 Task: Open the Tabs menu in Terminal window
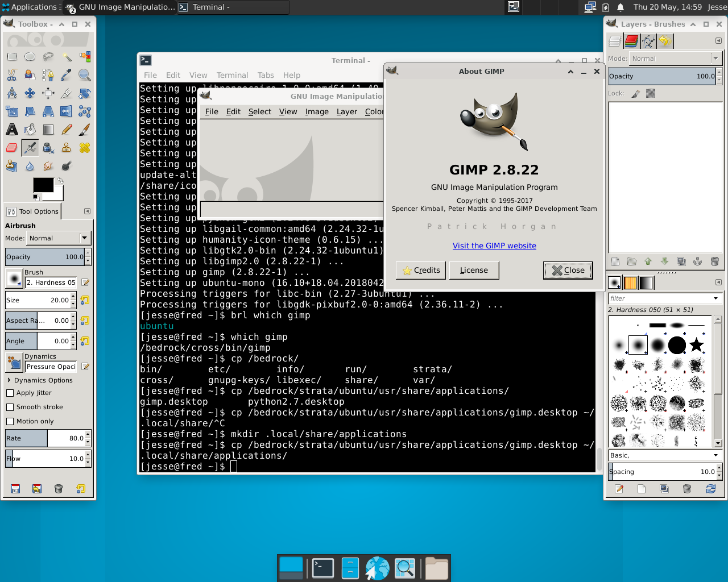pyautogui.click(x=266, y=75)
